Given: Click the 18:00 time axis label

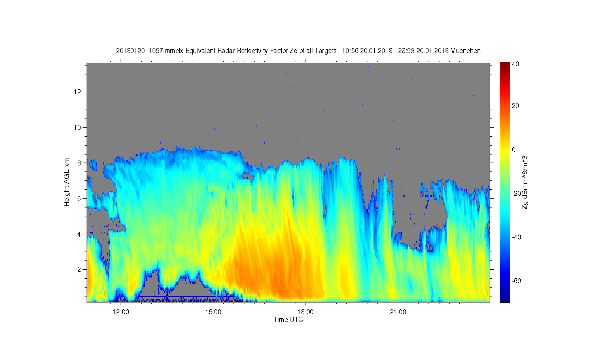Looking at the screenshot, I should coord(306,312).
